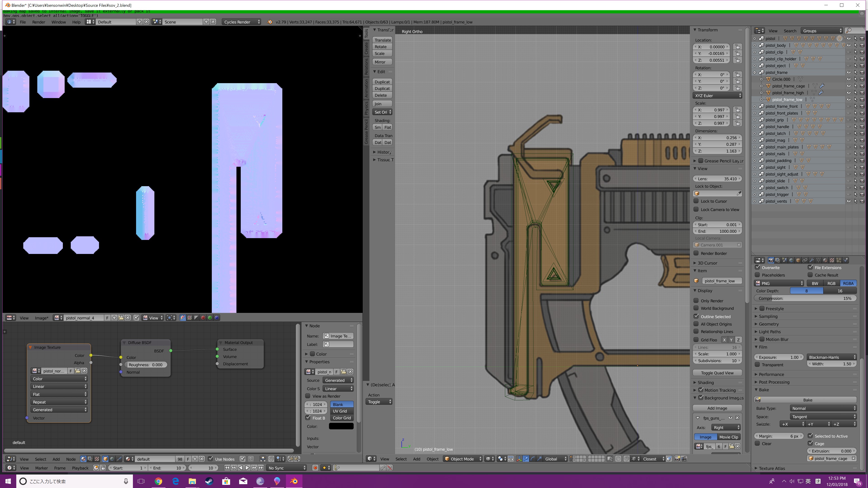Image resolution: width=868 pixels, height=488 pixels.
Task: Expand the Performance panel
Action: 771,374
